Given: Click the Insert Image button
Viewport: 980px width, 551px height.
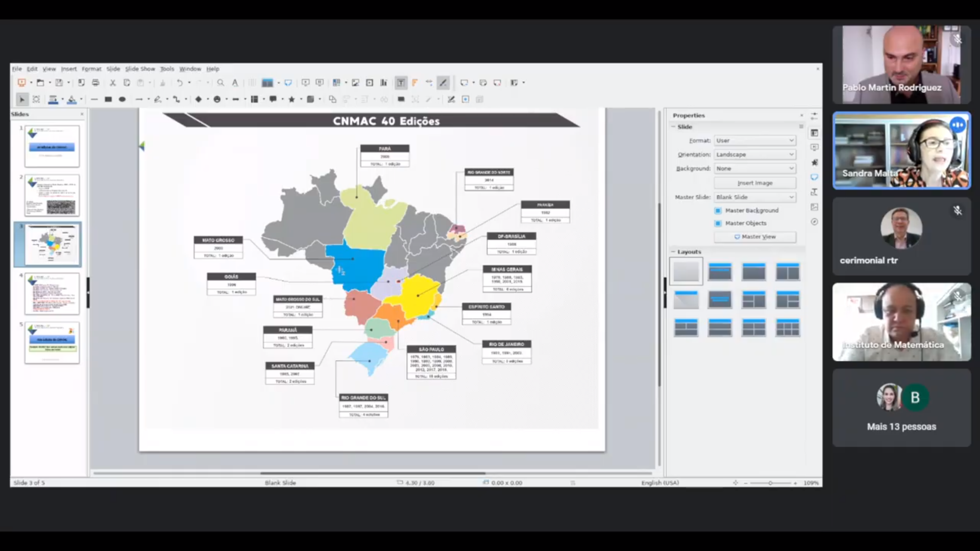Looking at the screenshot, I should (x=754, y=183).
